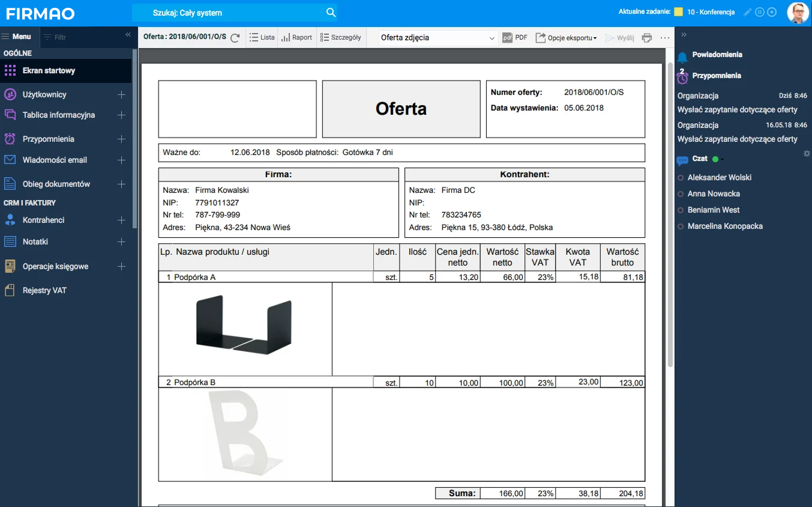Open Kontrahenci in the sidebar menu

click(x=43, y=220)
